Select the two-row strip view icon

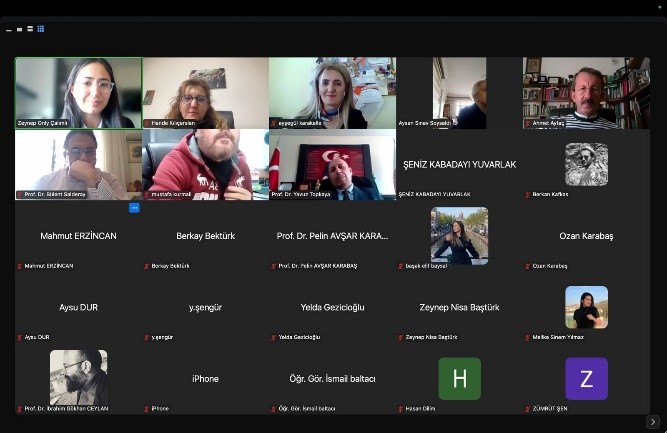point(30,29)
